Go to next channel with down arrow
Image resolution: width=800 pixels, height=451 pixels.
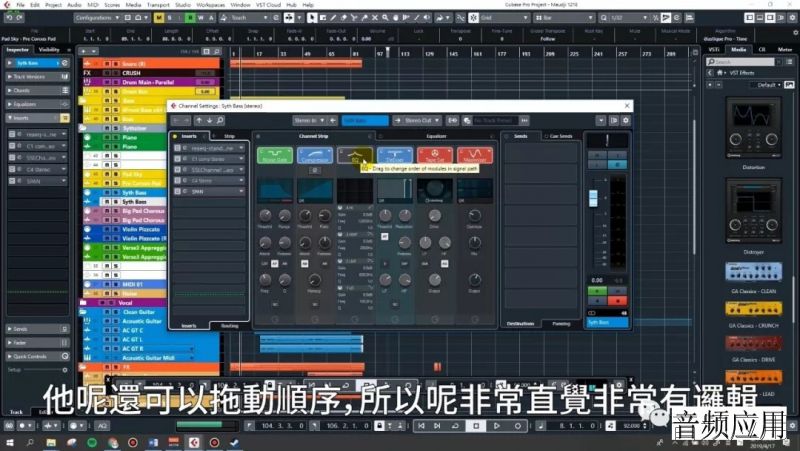pos(209,120)
